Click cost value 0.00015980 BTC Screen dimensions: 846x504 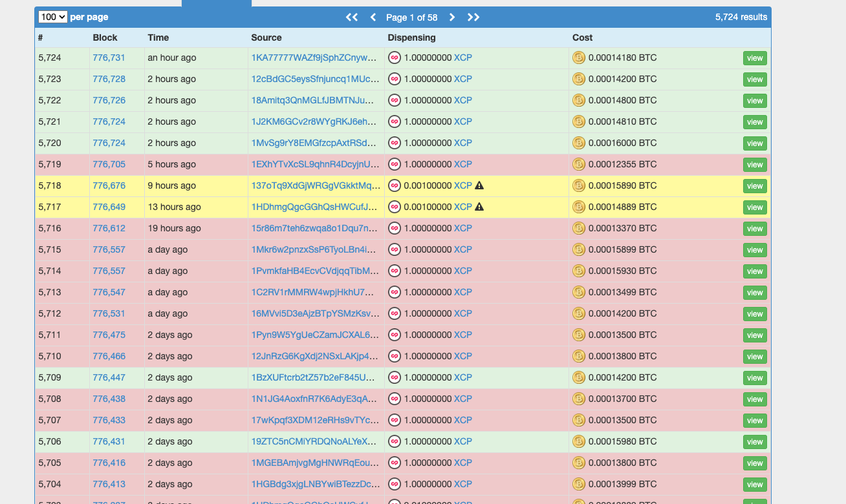(x=622, y=441)
